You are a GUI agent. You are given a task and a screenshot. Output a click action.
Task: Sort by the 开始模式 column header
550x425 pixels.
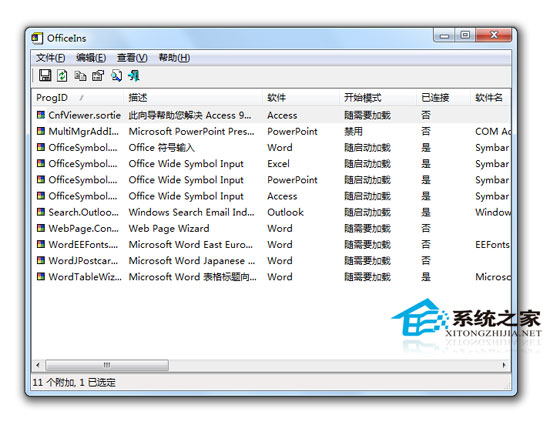(x=378, y=97)
